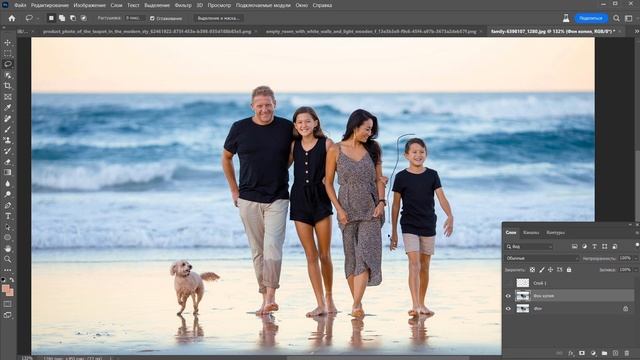The image size is (640, 360).
Task: Select the Brush tool
Action: click(8, 129)
